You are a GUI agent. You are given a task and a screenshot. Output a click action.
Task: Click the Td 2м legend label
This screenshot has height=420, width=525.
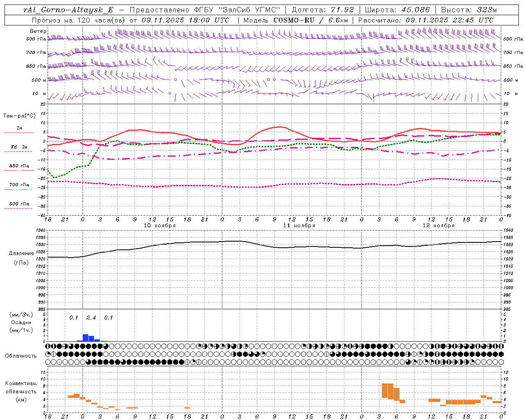tap(19, 147)
